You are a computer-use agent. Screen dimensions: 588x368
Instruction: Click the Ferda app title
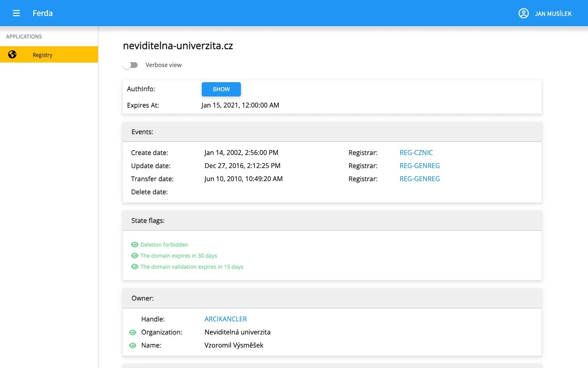coord(42,13)
